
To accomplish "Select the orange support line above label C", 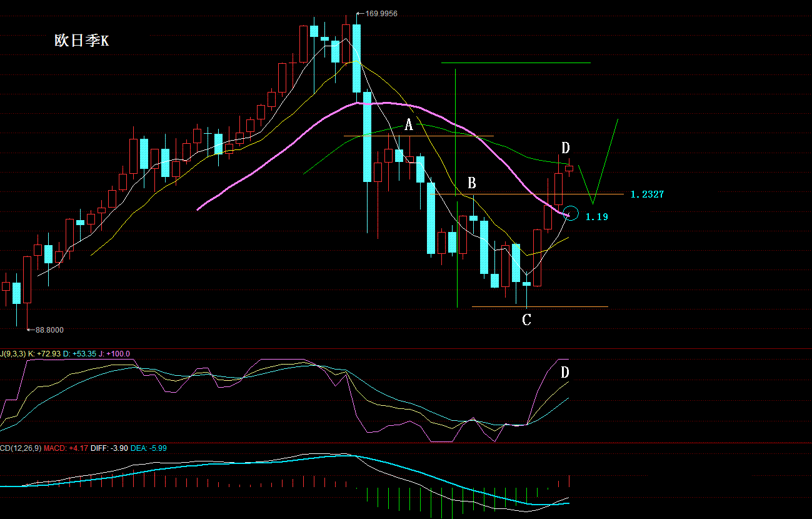I will (540, 307).
